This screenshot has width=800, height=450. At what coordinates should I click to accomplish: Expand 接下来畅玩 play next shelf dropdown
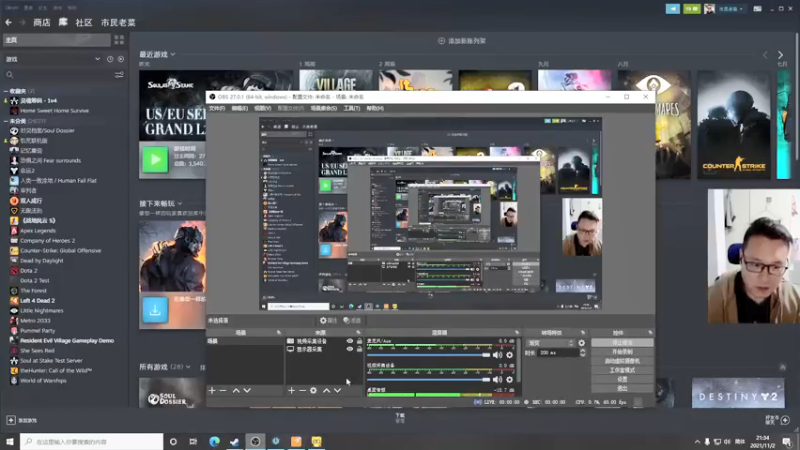coord(180,204)
